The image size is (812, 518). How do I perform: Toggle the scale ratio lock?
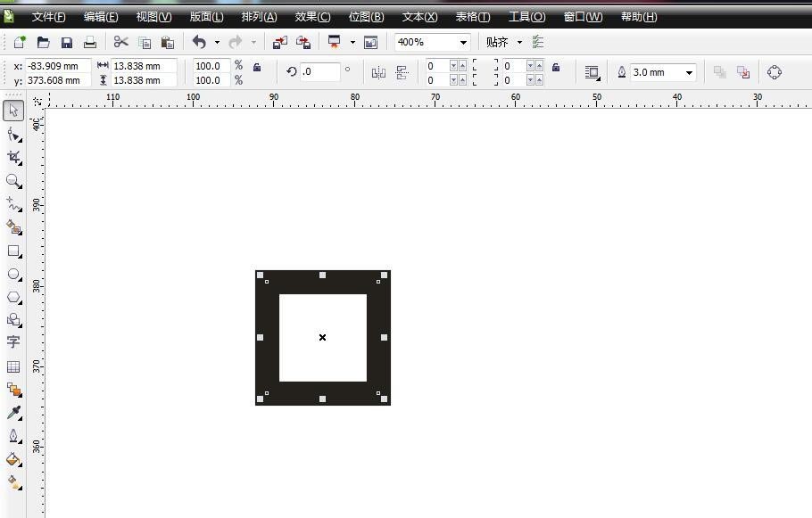257,67
